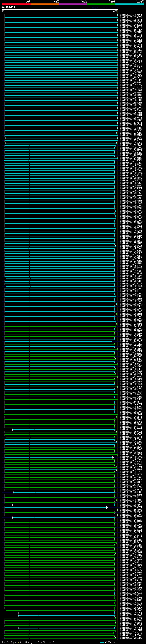Select the UniRef100_A9NU91 label
The image size is (146, 644).
coord(131,53)
